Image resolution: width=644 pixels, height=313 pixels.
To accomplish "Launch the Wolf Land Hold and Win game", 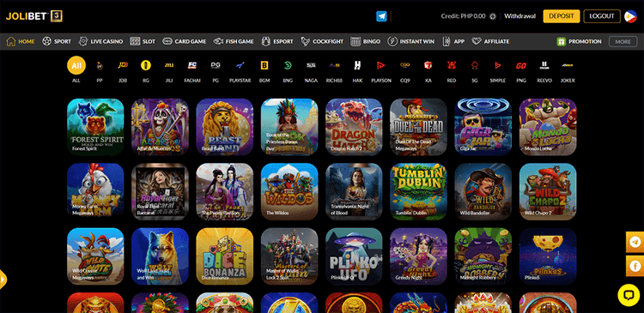I will 160,256.
